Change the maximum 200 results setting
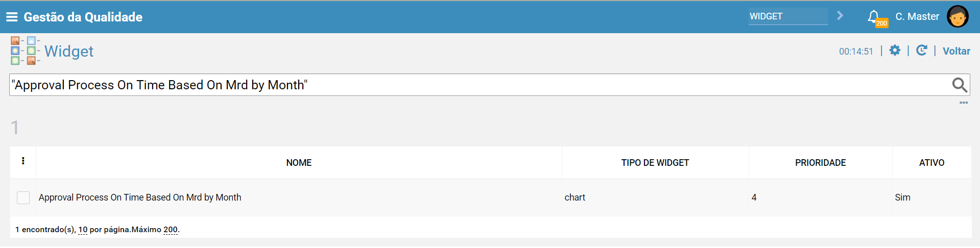The height and width of the screenshot is (248, 980). click(171, 230)
